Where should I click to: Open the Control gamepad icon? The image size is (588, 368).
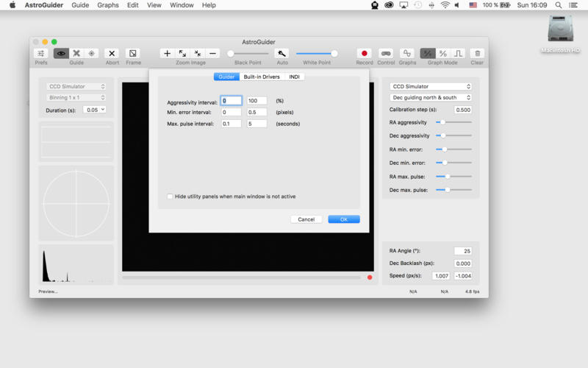(386, 54)
